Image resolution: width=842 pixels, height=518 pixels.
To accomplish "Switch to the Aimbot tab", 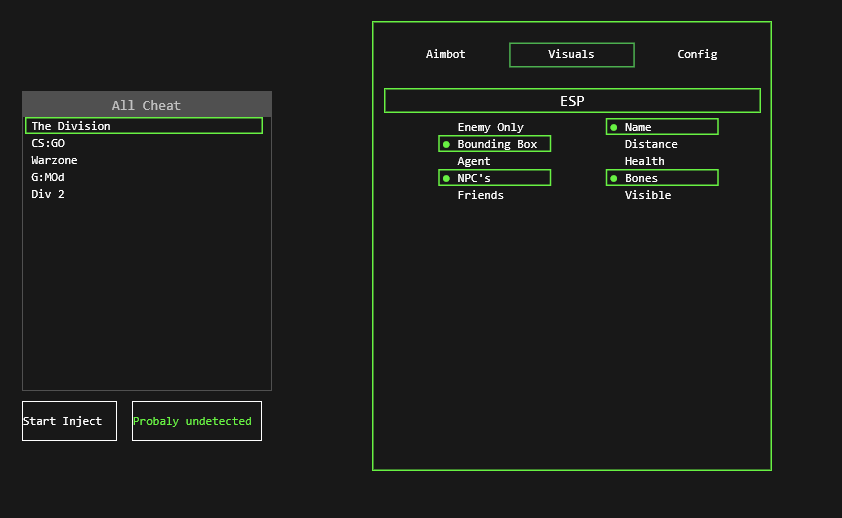I will [445, 55].
